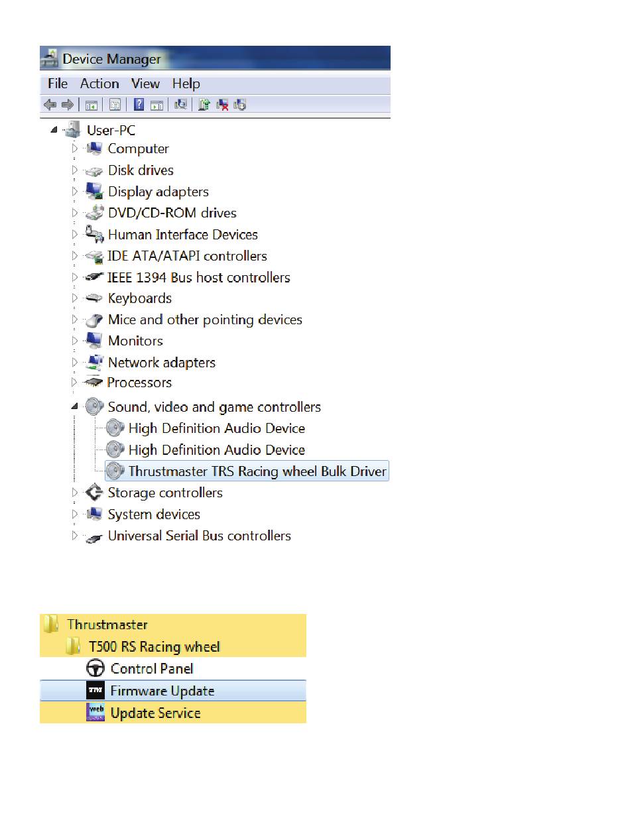Collapse the User-PC root node
The height and width of the screenshot is (840, 630).
click(x=54, y=130)
